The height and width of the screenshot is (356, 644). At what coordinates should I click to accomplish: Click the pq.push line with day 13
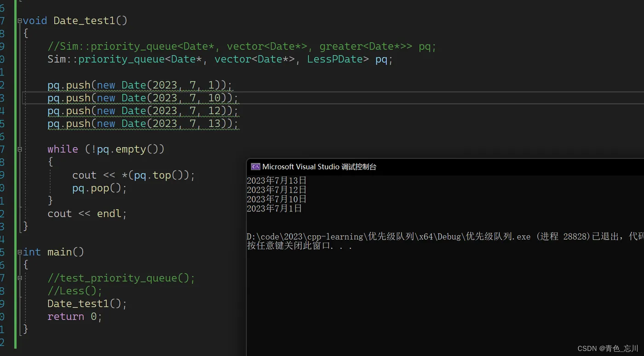(143, 124)
